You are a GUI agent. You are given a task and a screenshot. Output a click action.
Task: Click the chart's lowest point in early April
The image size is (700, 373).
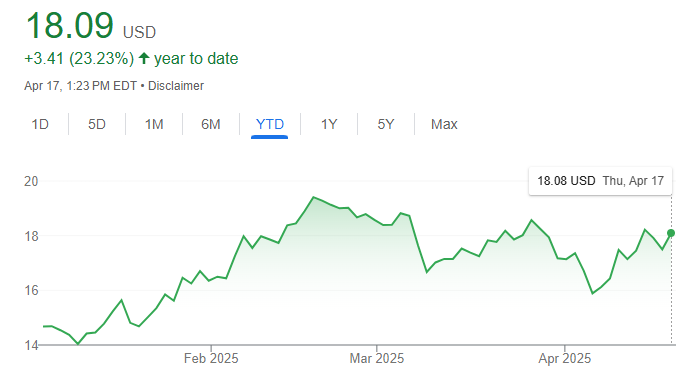point(592,293)
